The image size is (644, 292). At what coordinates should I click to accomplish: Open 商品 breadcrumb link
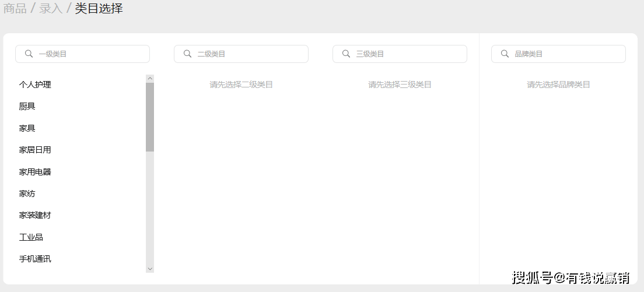15,9
